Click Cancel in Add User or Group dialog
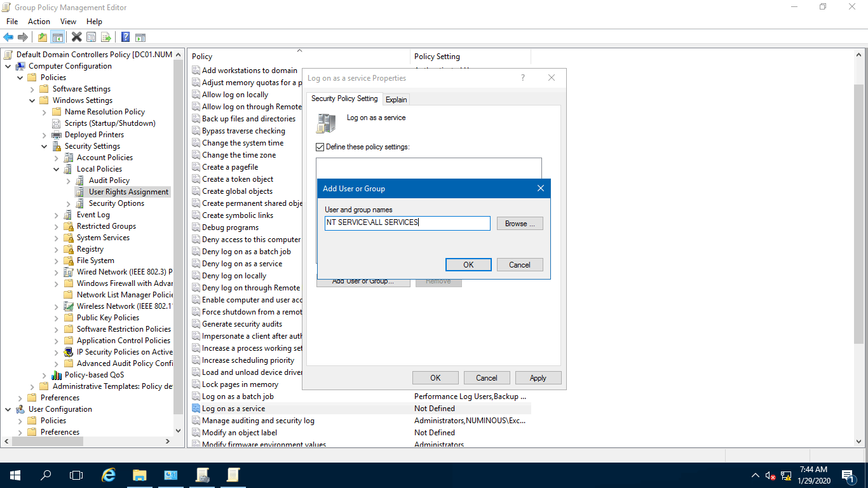This screenshot has width=868, height=488. 520,265
